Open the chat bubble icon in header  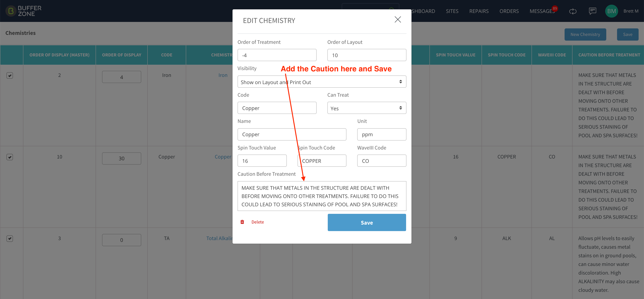click(x=592, y=11)
